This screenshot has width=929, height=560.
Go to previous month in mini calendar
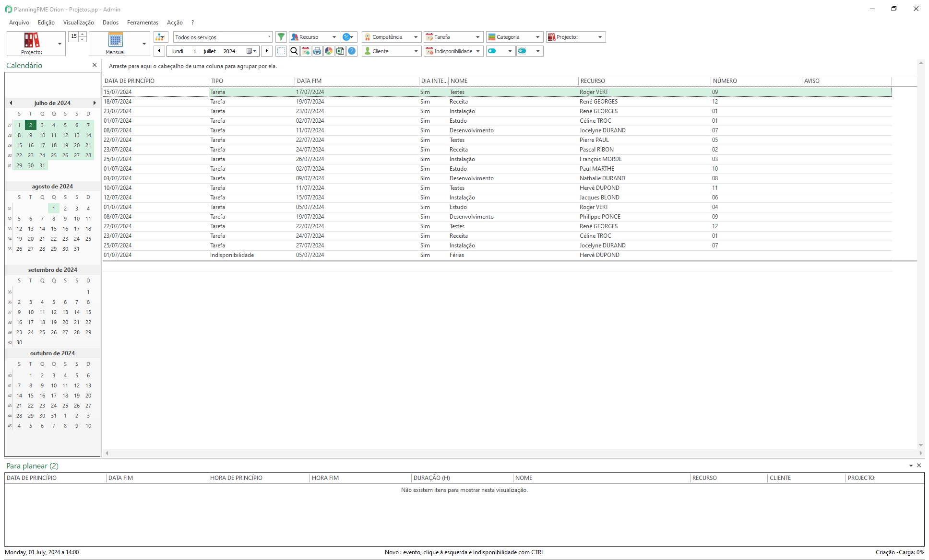click(11, 103)
